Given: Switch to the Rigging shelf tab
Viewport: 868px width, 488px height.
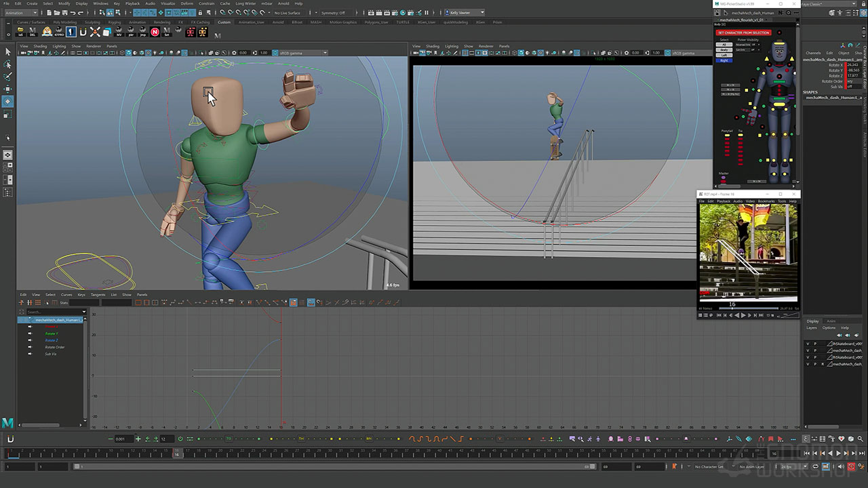Looking at the screenshot, I should tap(114, 22).
